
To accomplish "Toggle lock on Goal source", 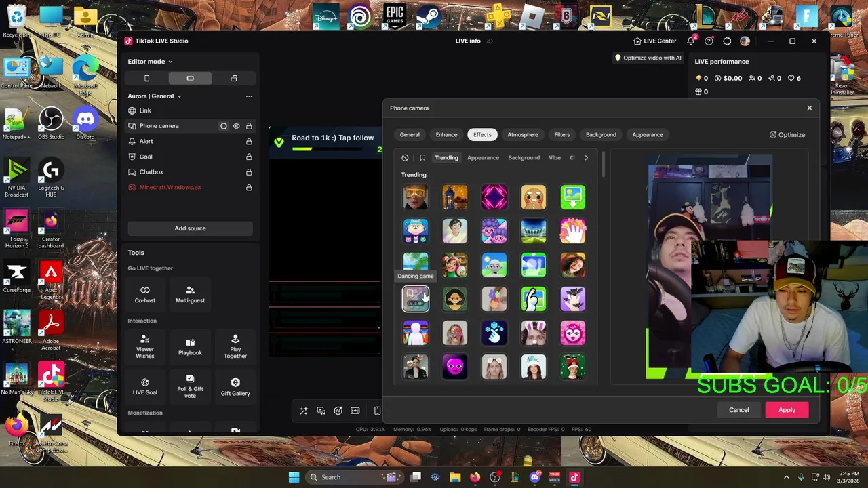I will (249, 157).
